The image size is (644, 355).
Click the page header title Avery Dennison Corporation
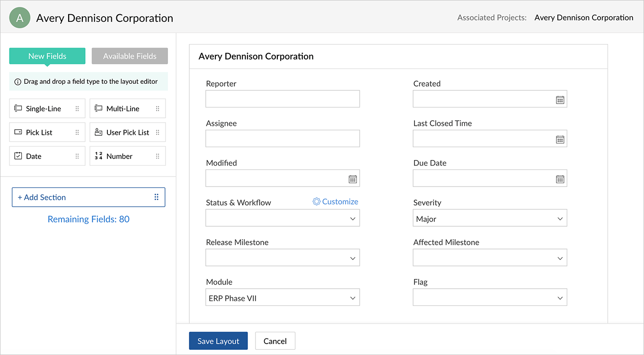click(105, 18)
